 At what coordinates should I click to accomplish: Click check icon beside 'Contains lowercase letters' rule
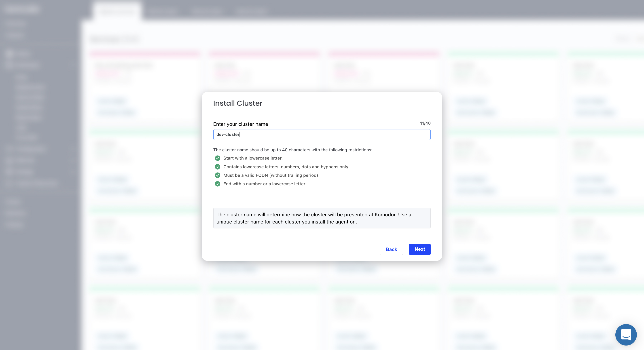[217, 167]
